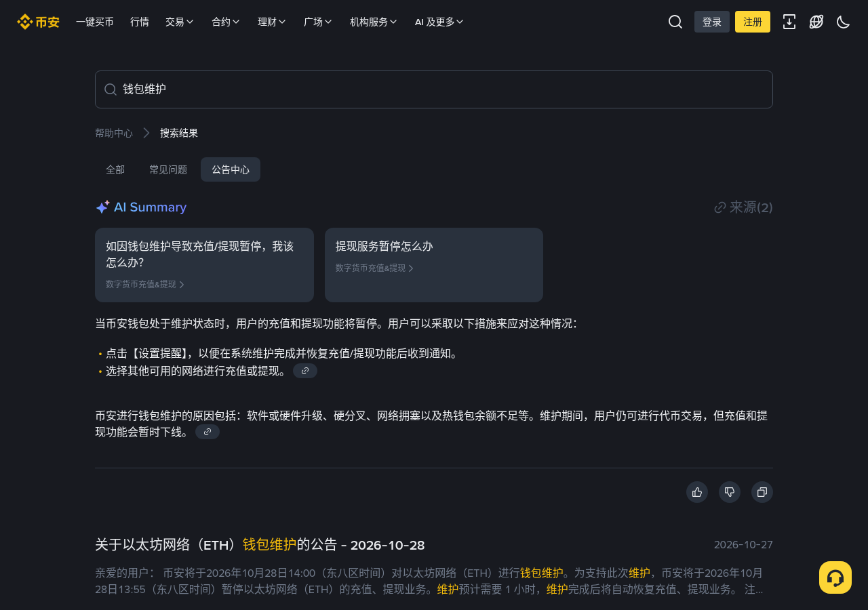The height and width of the screenshot is (610, 868).
Task: Click the thumbs up feedback icon
Action: click(697, 492)
